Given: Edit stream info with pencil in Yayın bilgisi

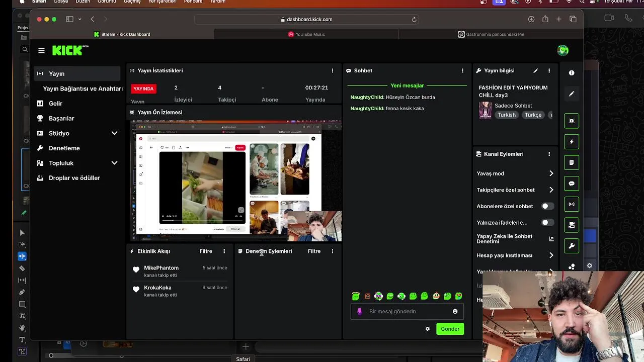Looking at the screenshot, I should (536, 71).
